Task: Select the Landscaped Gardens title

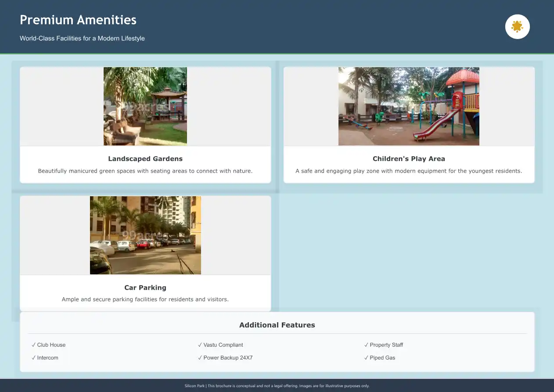Action: [145, 159]
